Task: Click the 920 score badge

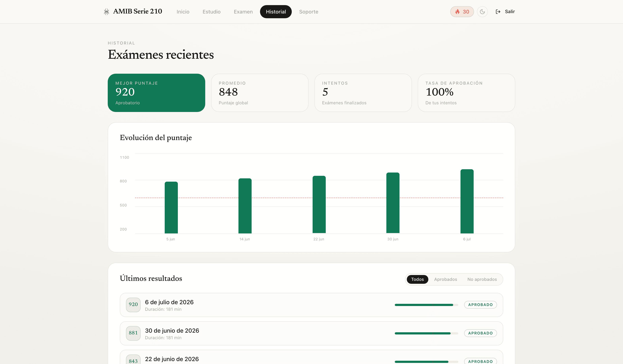Action: [x=133, y=305]
